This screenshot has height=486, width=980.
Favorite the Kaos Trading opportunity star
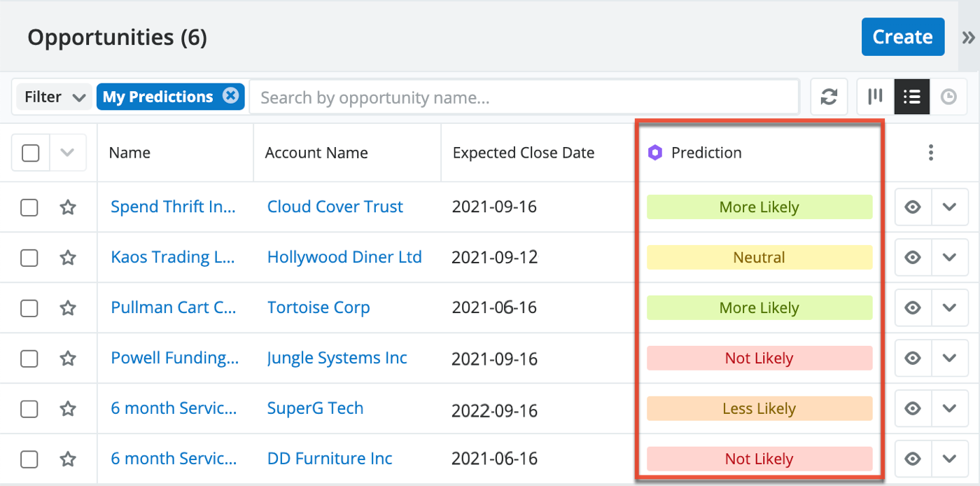pos(67,257)
